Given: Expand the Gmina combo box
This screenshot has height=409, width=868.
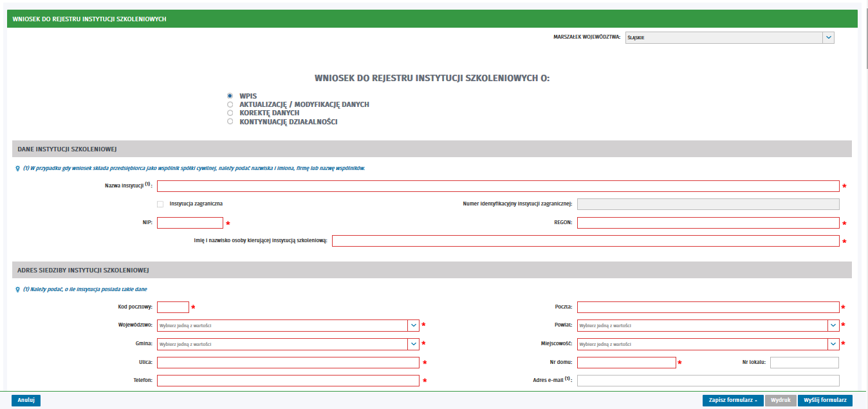Looking at the screenshot, I should click(288, 344).
